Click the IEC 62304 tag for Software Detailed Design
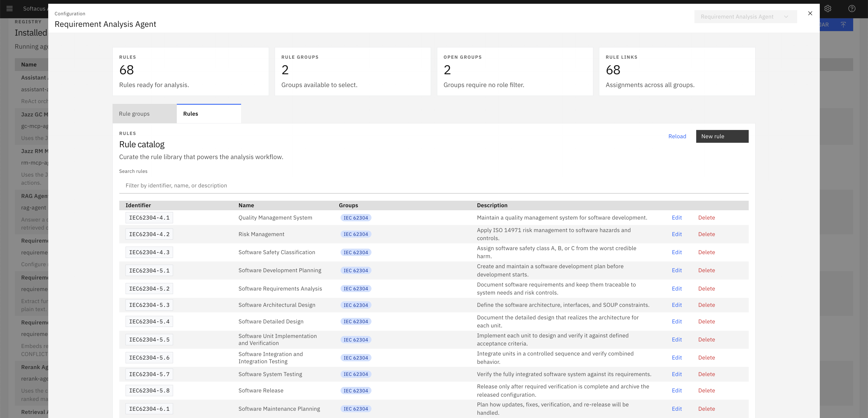 (x=356, y=322)
